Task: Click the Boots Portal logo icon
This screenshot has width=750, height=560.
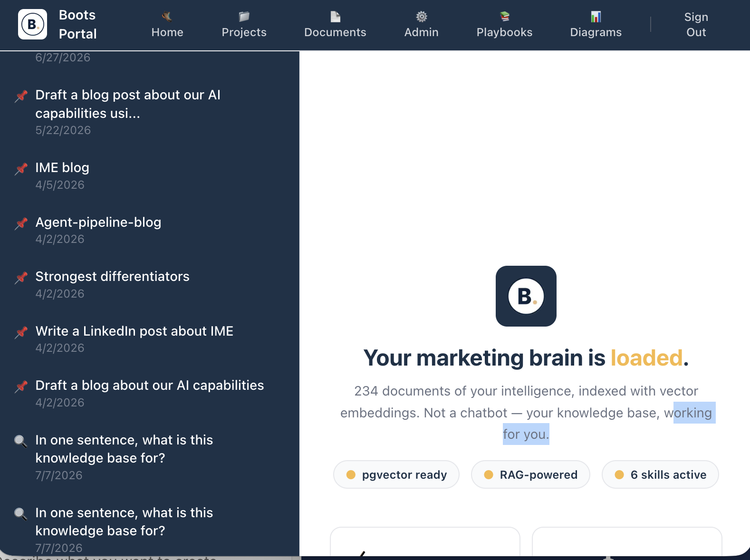Action: (x=32, y=24)
